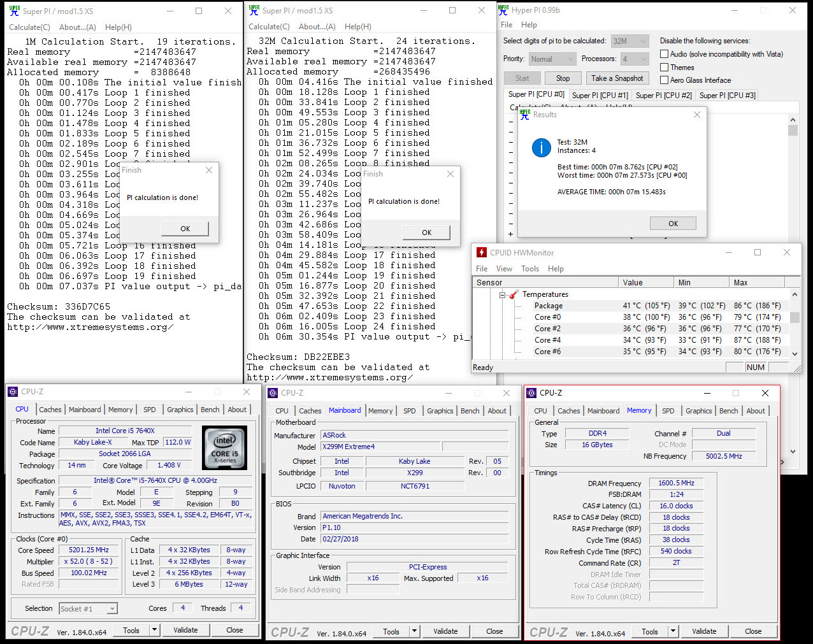Click HWMonitor vertical scrollbar down arrow
The width and height of the screenshot is (813, 644).
click(795, 354)
